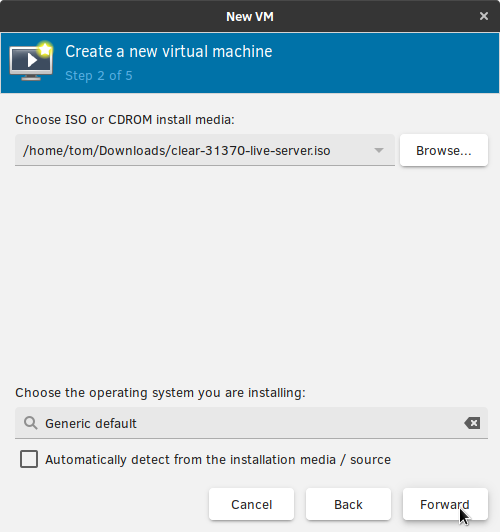The width and height of the screenshot is (500, 532).
Task: Clear the Generic default text with the erase icon
Action: pyautogui.click(x=472, y=423)
